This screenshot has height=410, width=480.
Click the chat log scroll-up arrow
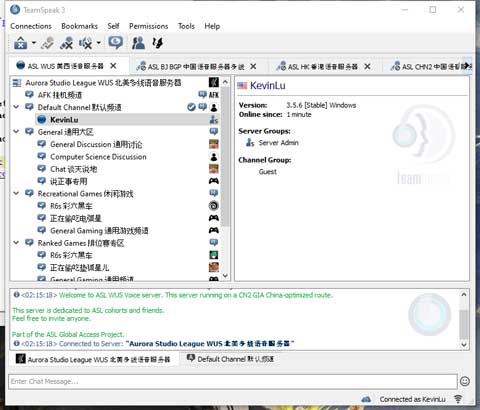pos(464,295)
